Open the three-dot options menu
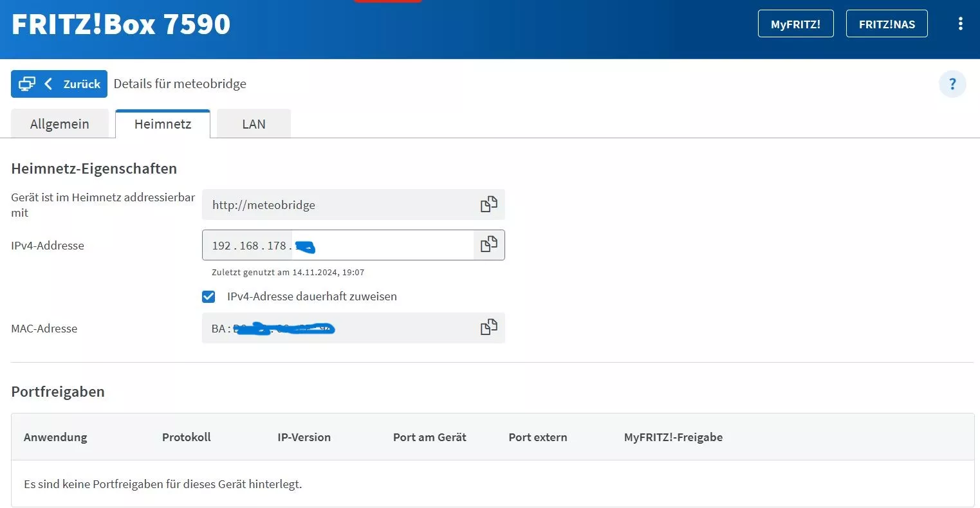 tap(960, 24)
